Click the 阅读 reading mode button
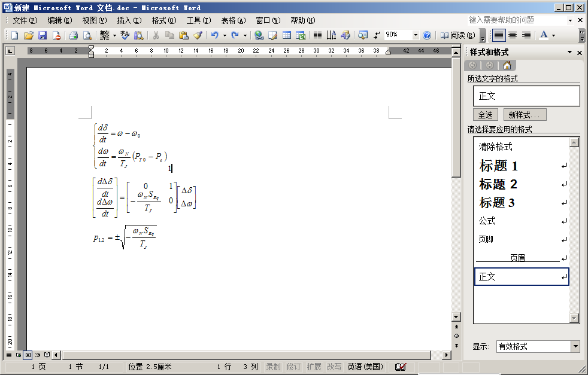This screenshot has width=588, height=375. click(458, 35)
